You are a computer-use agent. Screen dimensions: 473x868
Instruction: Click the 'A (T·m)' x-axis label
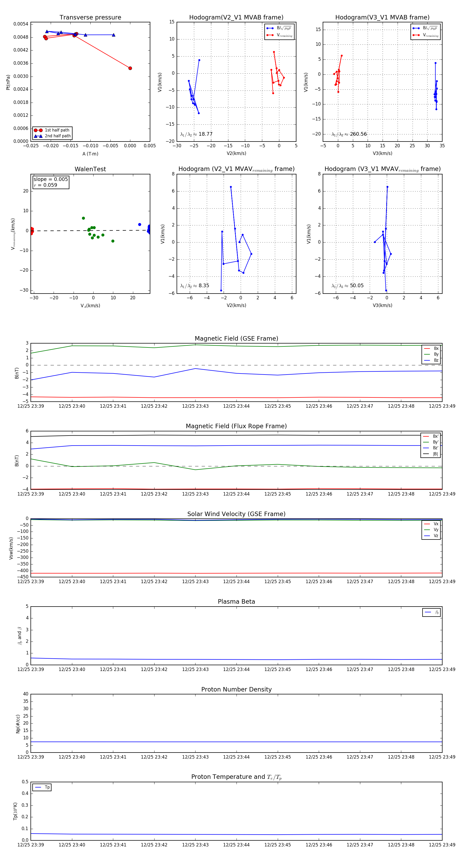click(x=90, y=154)
